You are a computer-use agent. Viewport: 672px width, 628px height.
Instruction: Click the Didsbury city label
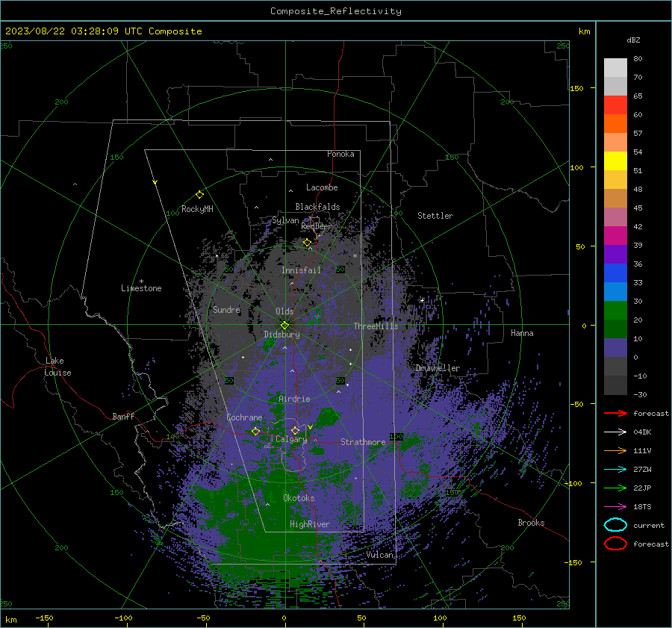pos(282,335)
